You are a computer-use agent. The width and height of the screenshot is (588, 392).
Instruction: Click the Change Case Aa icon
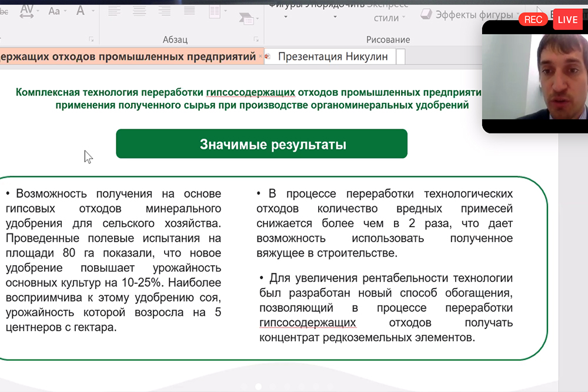tap(54, 11)
